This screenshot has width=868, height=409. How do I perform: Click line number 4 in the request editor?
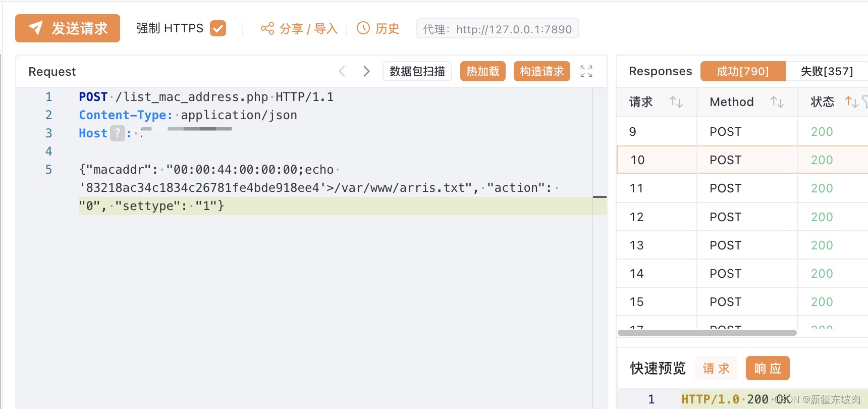tap(48, 151)
